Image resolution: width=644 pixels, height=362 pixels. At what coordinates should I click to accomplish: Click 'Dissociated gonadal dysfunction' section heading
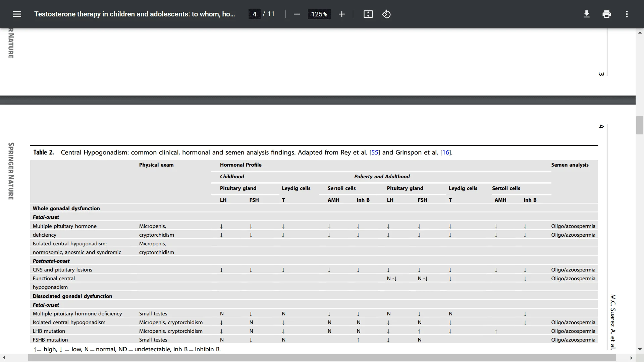coord(72,296)
